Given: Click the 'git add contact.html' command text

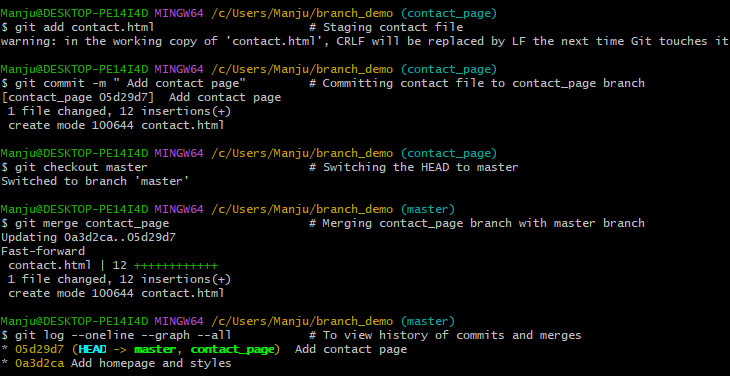Looking at the screenshot, I should (84, 27).
